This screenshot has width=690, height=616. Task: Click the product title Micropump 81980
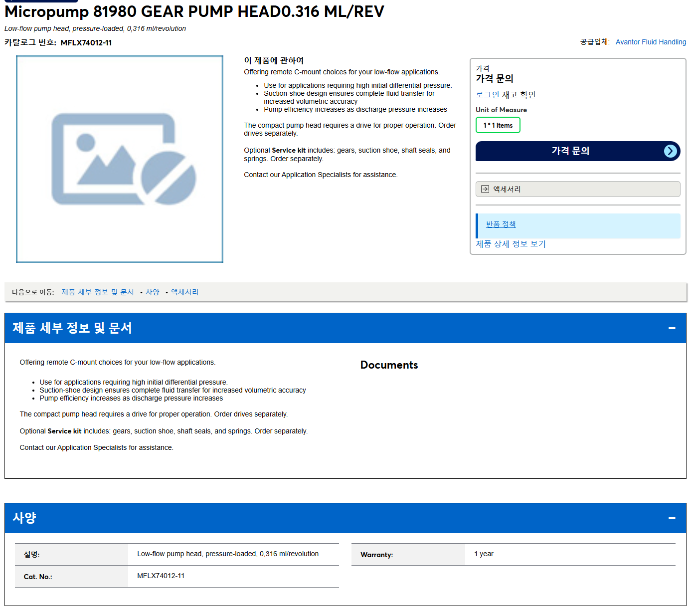pos(194,11)
